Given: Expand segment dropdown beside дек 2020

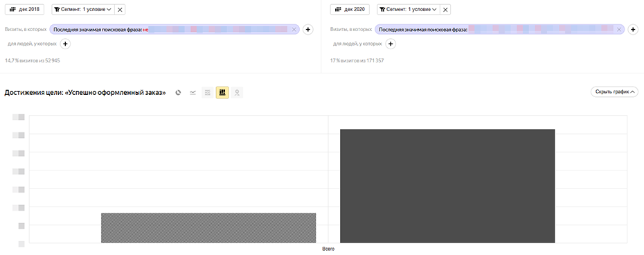Looking at the screenshot, I should pyautogui.click(x=409, y=10).
